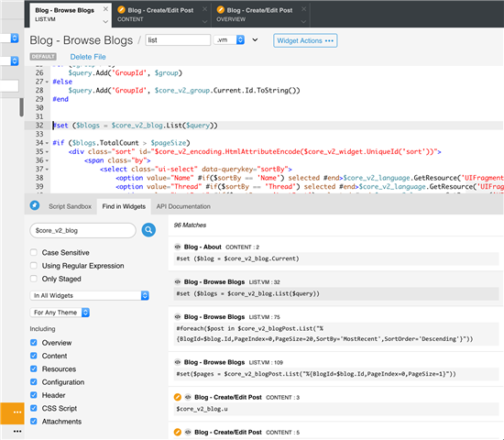Click the Delete File link

pyautogui.click(x=88, y=57)
